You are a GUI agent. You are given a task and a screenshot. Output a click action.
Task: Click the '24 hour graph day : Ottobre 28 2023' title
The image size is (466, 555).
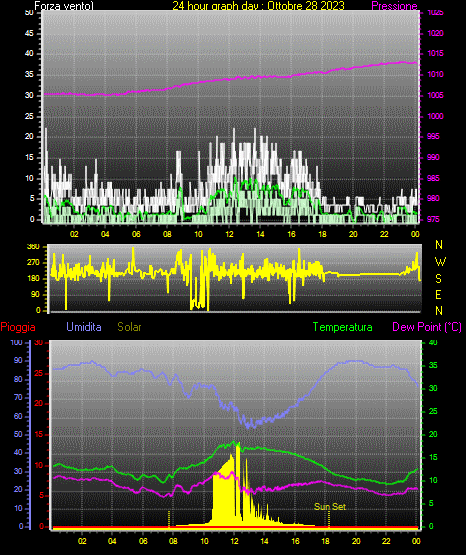(258, 6)
